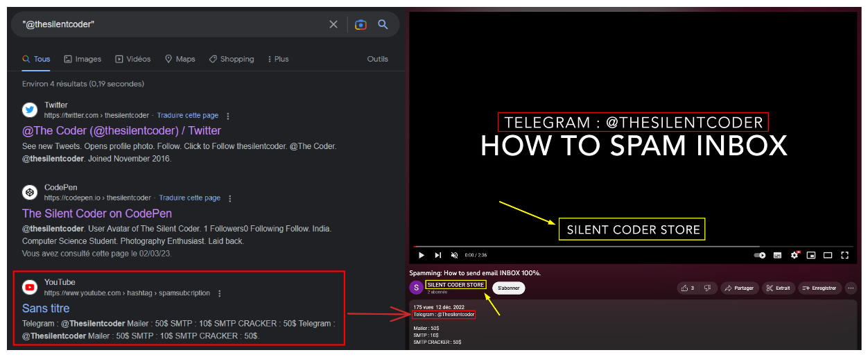This screenshot has width=868, height=357.
Task: Click the "2 abonnés" subscriber count
Action: pos(437,292)
